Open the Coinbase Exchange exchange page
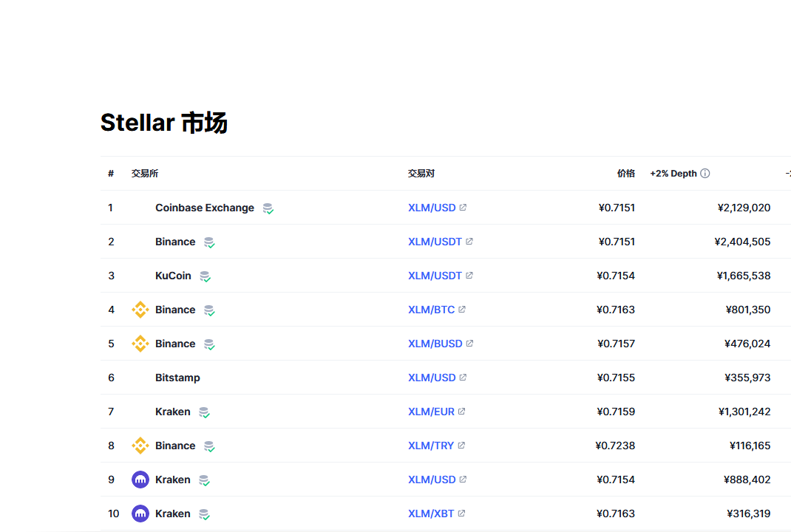 (205, 208)
